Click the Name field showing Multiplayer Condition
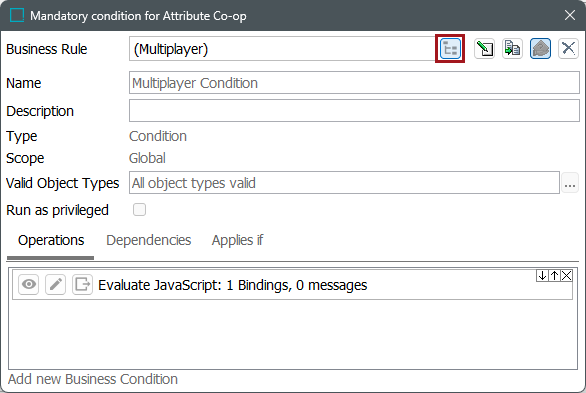 click(354, 83)
